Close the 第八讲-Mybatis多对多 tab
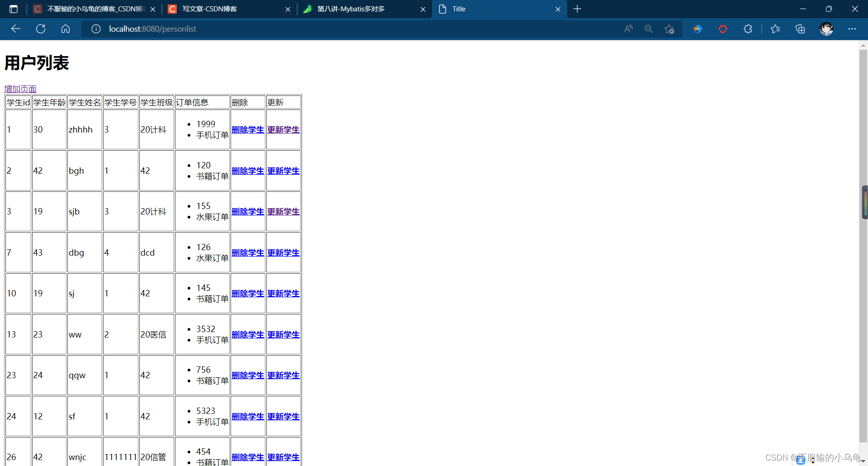This screenshot has height=466, width=868. (x=423, y=9)
